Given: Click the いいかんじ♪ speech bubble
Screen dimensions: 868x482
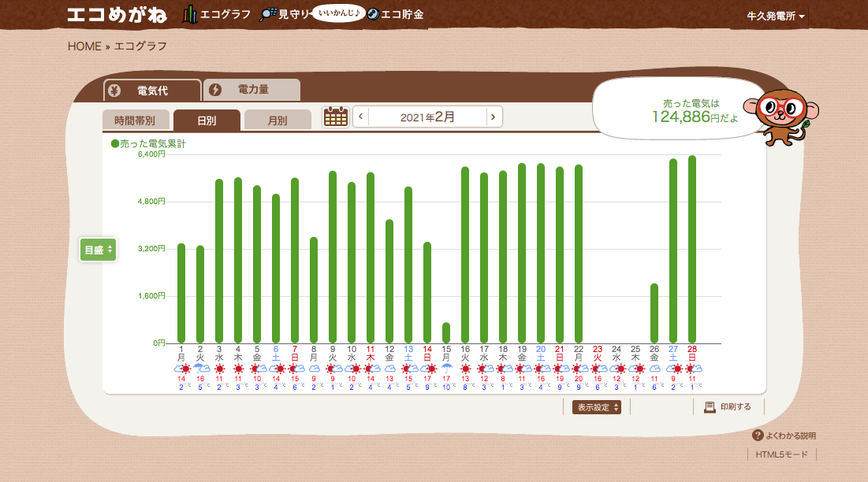Looking at the screenshot, I should coord(339,13).
